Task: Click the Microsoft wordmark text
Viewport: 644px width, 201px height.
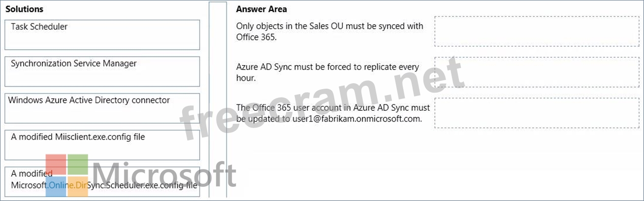Action: 164,175
